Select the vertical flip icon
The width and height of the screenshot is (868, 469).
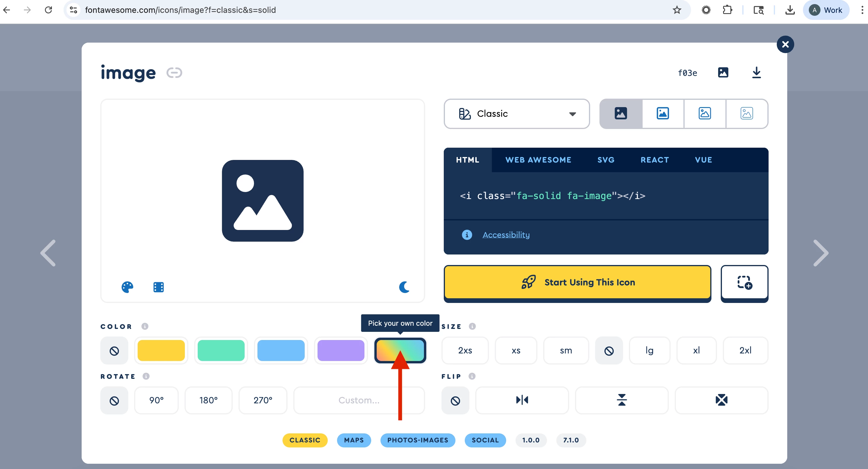pyautogui.click(x=621, y=400)
